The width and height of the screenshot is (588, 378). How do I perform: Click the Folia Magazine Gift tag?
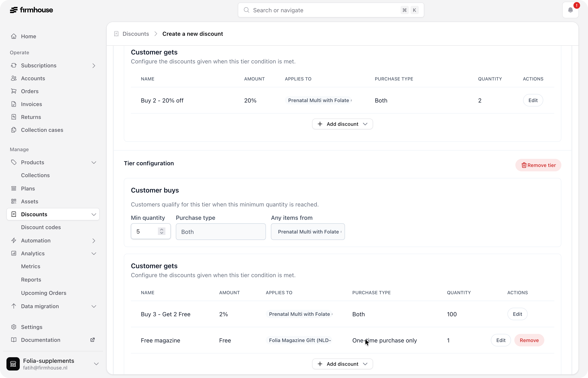[x=300, y=340]
